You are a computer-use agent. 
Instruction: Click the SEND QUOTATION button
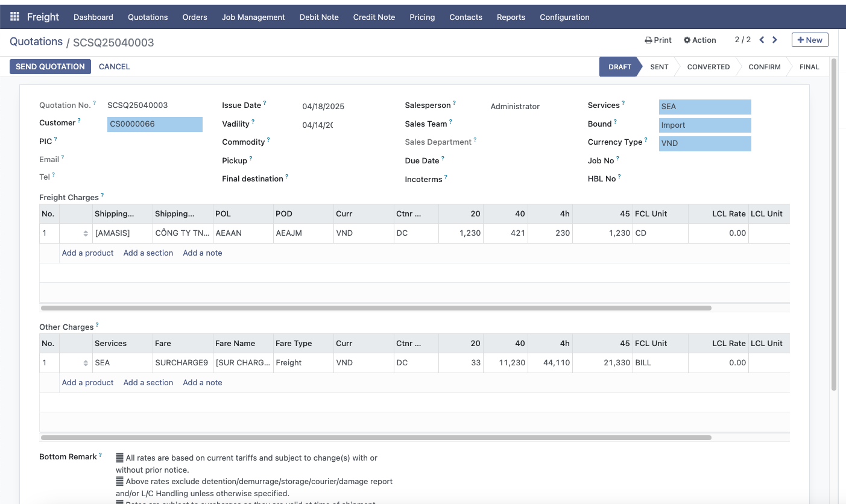tap(50, 66)
